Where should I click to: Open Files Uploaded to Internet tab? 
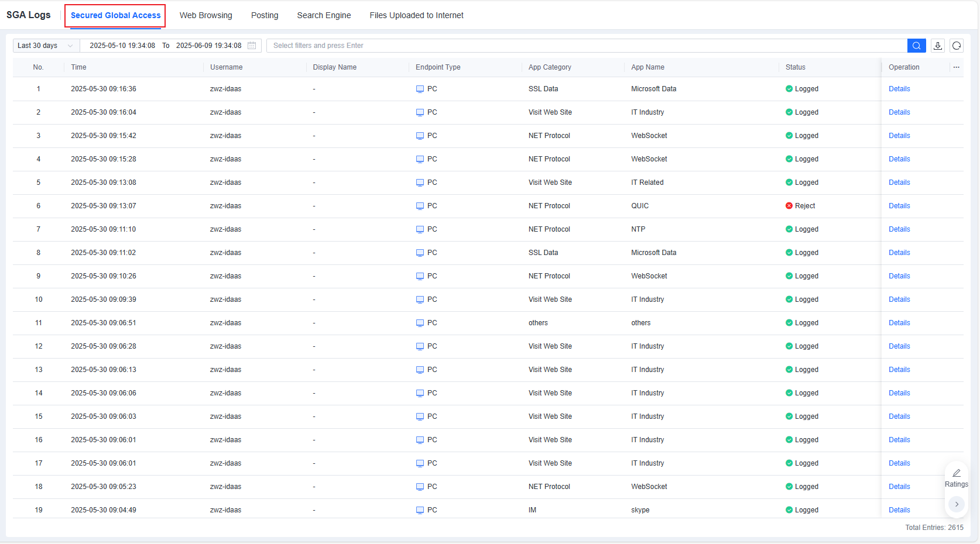coord(416,15)
